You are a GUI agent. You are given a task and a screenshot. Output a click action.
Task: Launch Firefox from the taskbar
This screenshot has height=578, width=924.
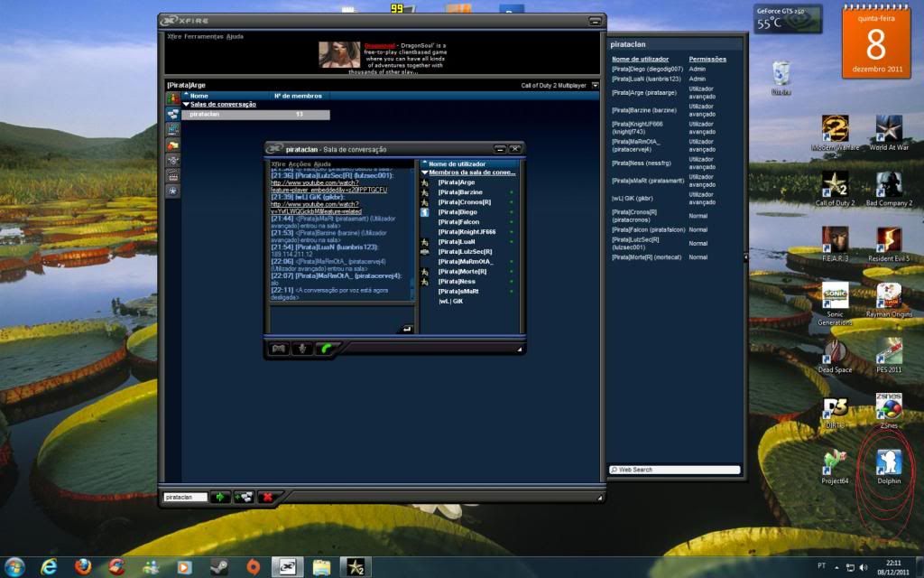pos(83,567)
